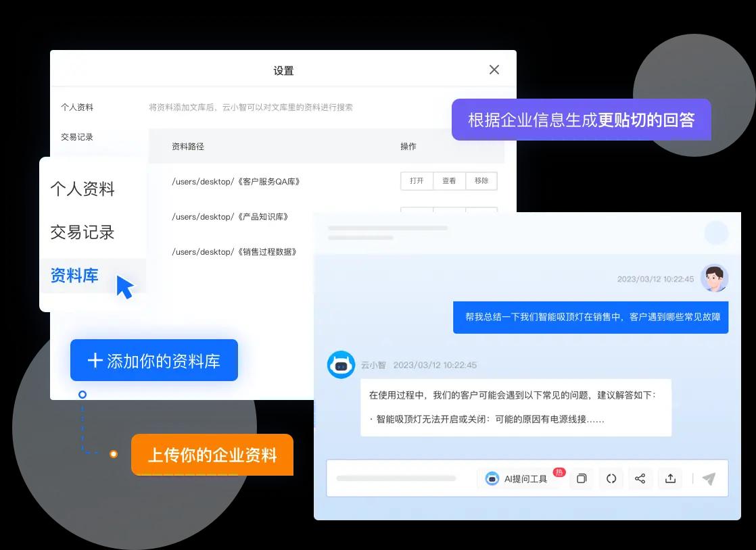Click the round icon in chat header
This screenshot has height=550, width=756.
(x=716, y=232)
